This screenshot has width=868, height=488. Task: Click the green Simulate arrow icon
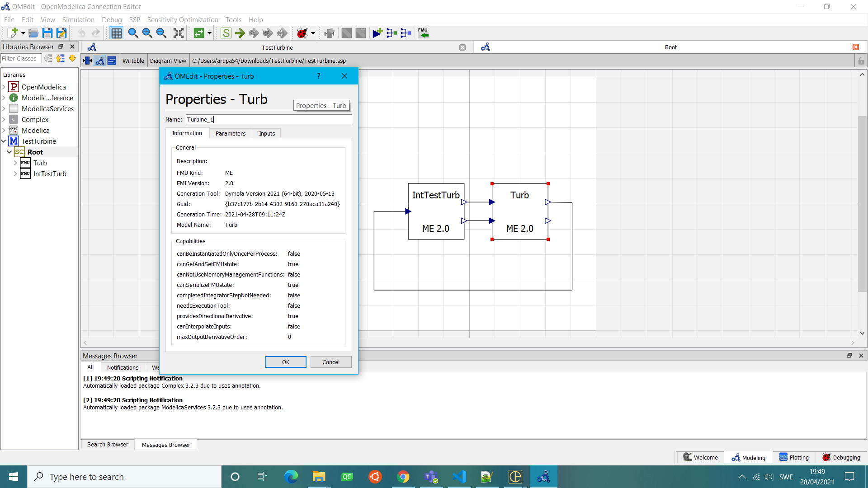point(240,33)
